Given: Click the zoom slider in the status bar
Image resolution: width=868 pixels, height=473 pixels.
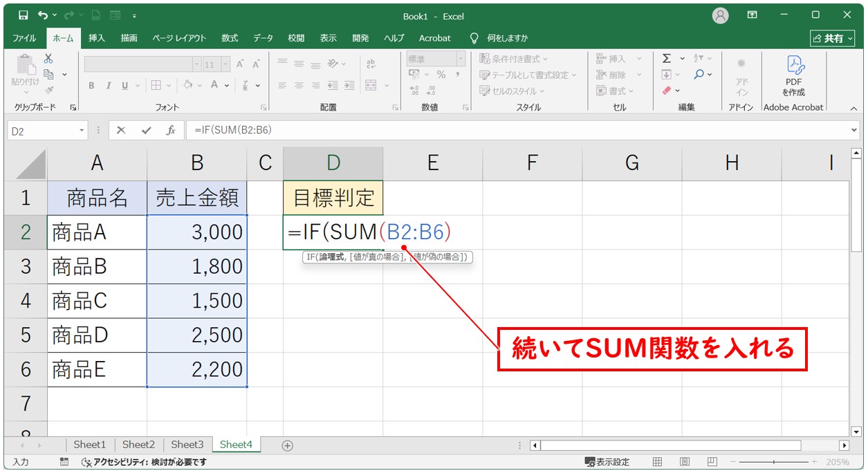Looking at the screenshot, I should pos(773,462).
